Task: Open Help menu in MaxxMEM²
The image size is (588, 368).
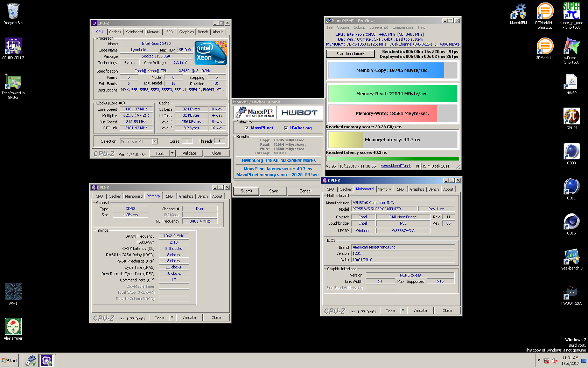Action: [421, 27]
